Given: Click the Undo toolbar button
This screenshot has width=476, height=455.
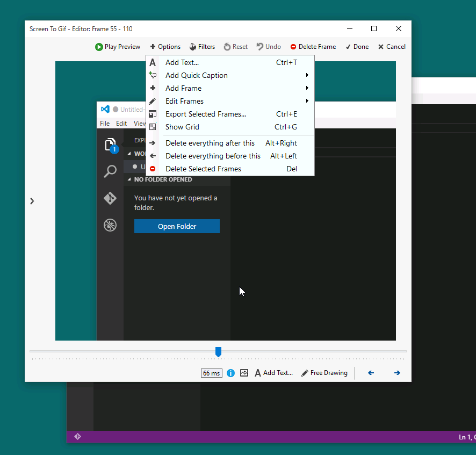Looking at the screenshot, I should point(269,47).
